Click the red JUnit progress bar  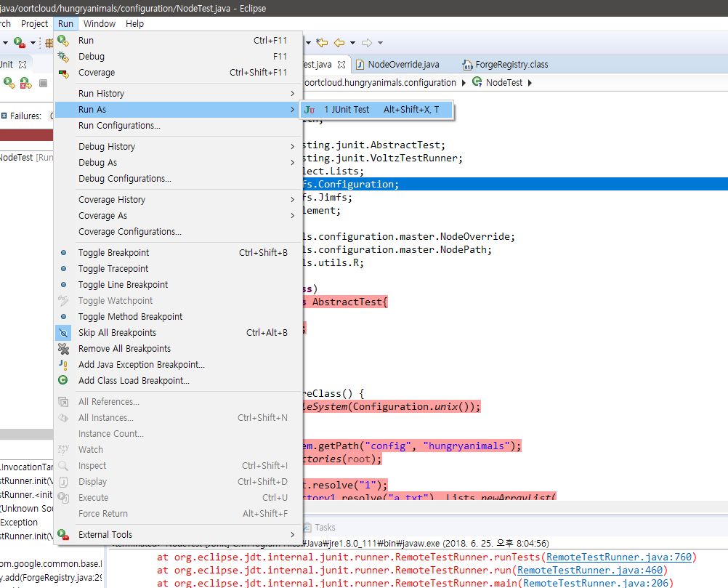pos(26,135)
